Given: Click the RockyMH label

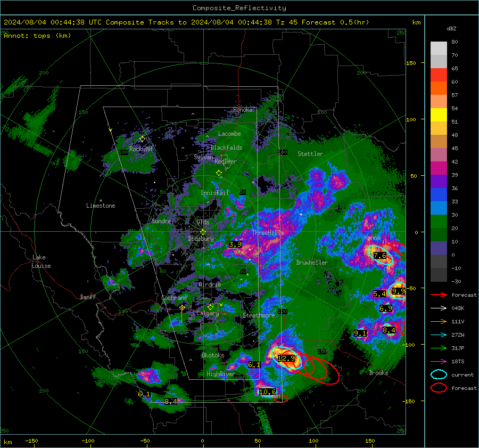Looking at the screenshot, I should 141,149.
